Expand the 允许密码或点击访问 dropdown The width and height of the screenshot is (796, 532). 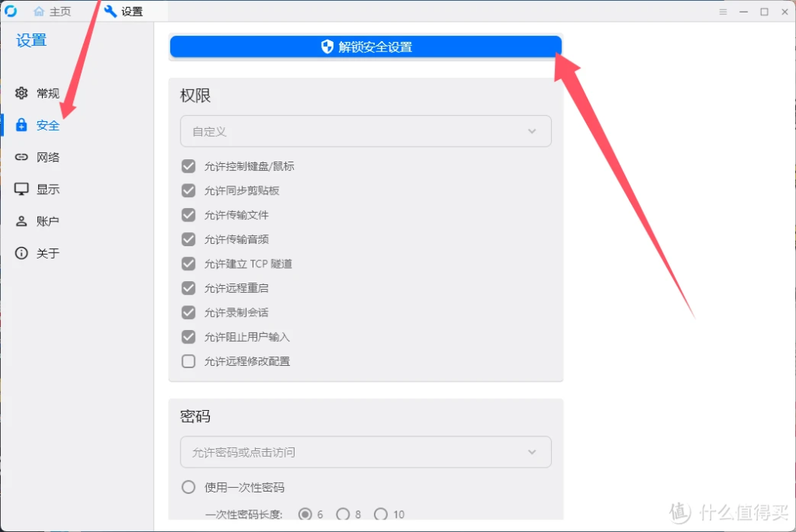[x=365, y=452]
